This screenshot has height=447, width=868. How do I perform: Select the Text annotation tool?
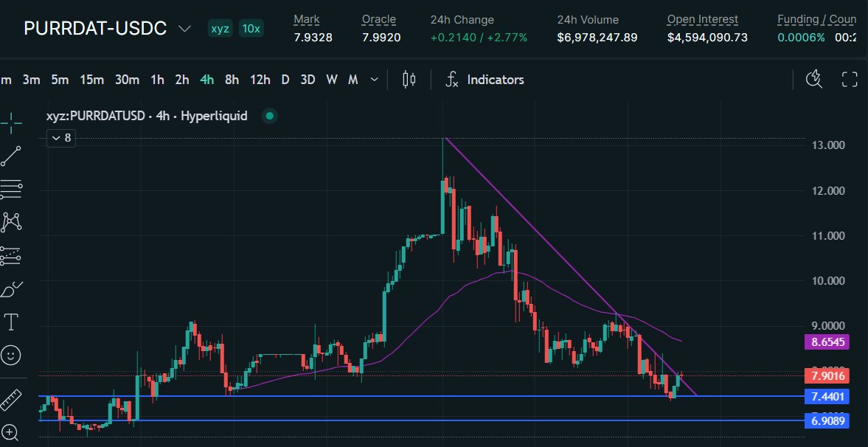coord(10,322)
